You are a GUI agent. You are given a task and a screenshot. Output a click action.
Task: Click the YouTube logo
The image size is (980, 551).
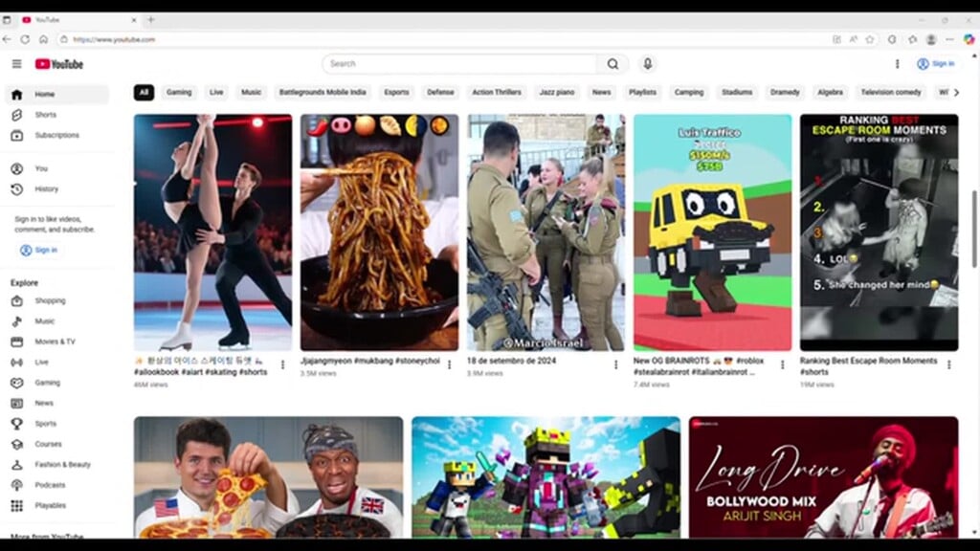pos(59,64)
